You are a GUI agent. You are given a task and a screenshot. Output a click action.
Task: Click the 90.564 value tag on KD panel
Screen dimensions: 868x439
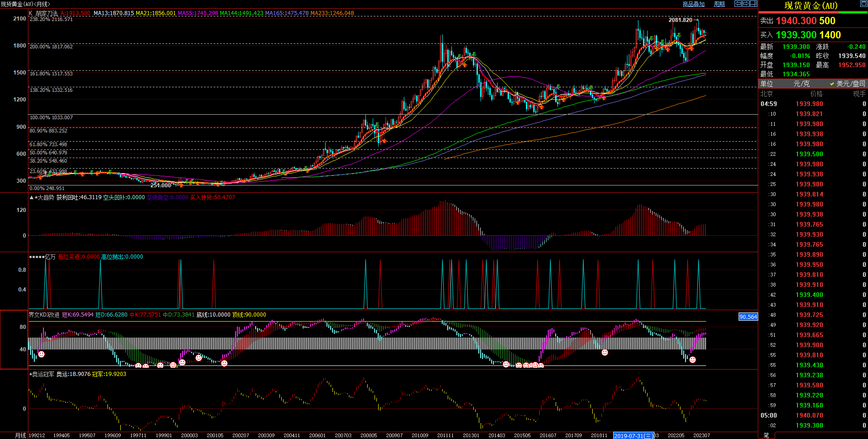click(x=748, y=317)
